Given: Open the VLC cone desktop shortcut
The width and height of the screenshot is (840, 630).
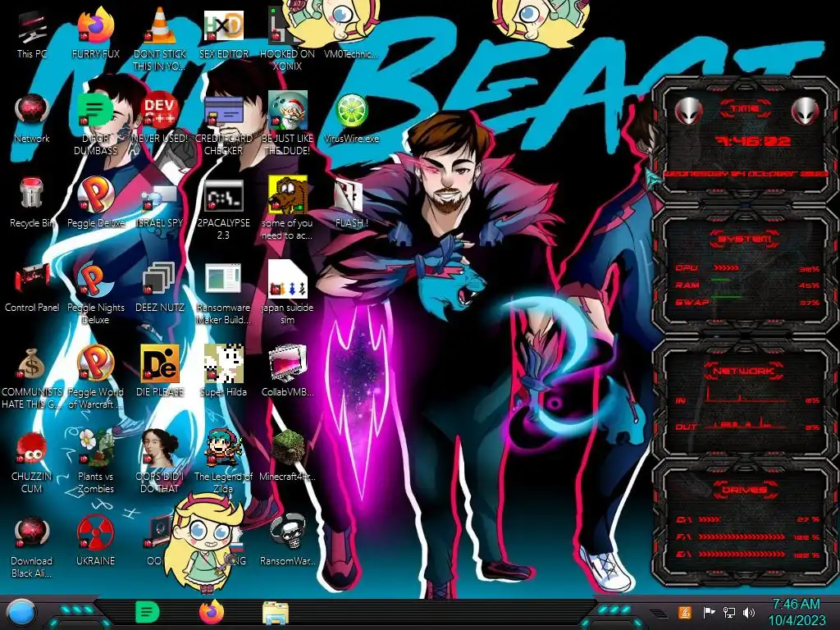Looking at the screenshot, I should pos(159,26).
